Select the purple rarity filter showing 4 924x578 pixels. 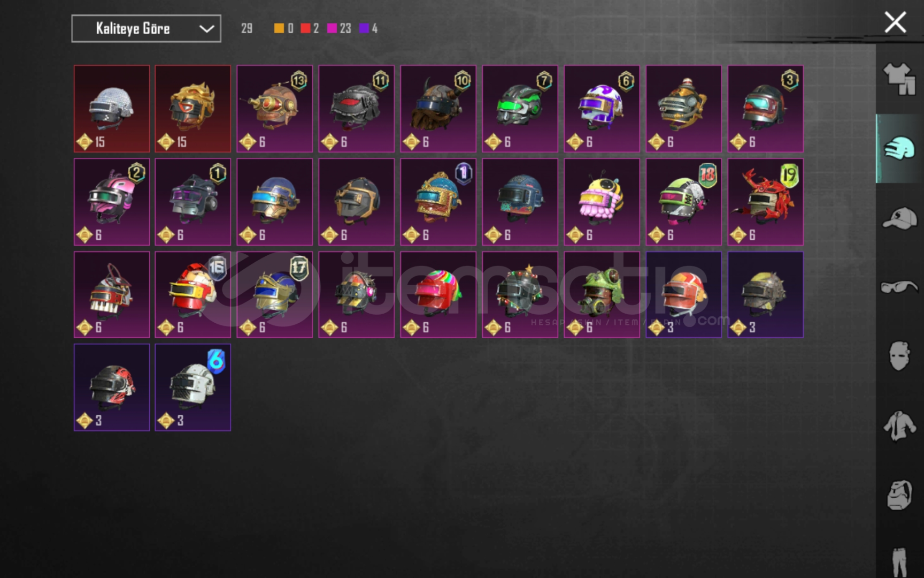coord(368,28)
